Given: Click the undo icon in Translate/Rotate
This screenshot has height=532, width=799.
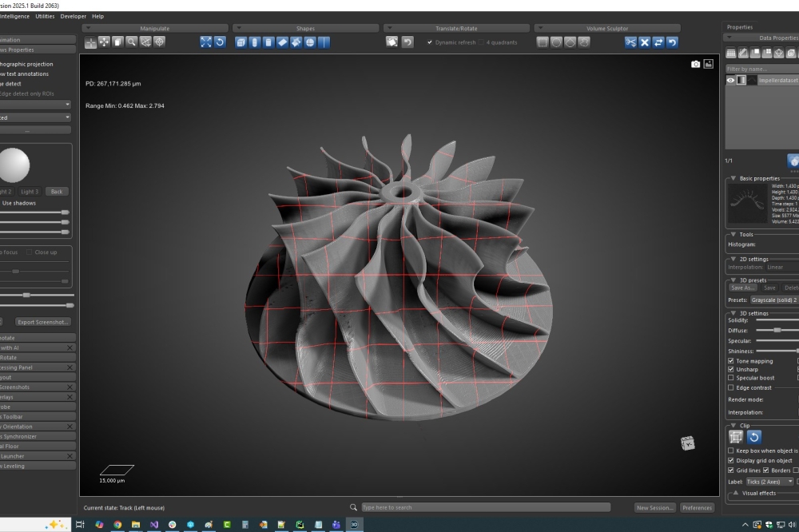Looking at the screenshot, I should coord(407,42).
